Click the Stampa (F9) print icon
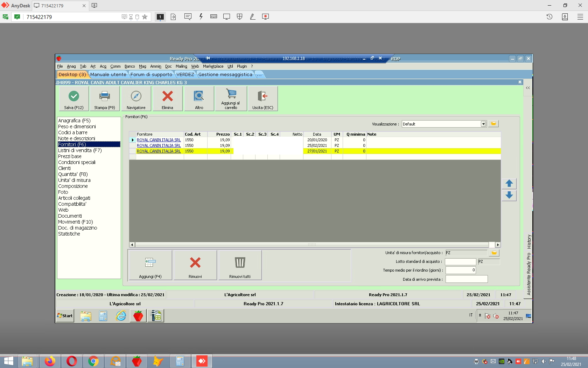Viewport: 588px width, 368px height. click(x=104, y=99)
